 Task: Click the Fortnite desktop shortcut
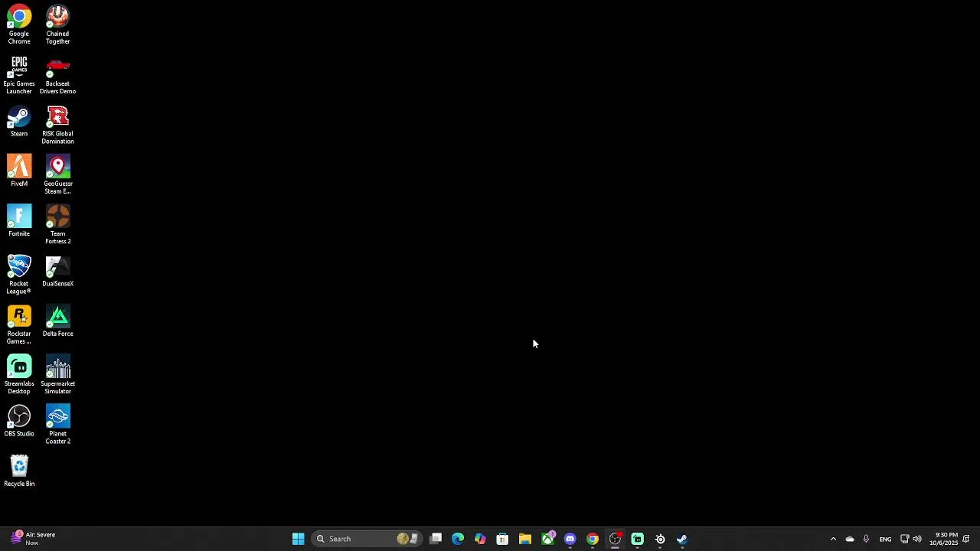click(19, 221)
